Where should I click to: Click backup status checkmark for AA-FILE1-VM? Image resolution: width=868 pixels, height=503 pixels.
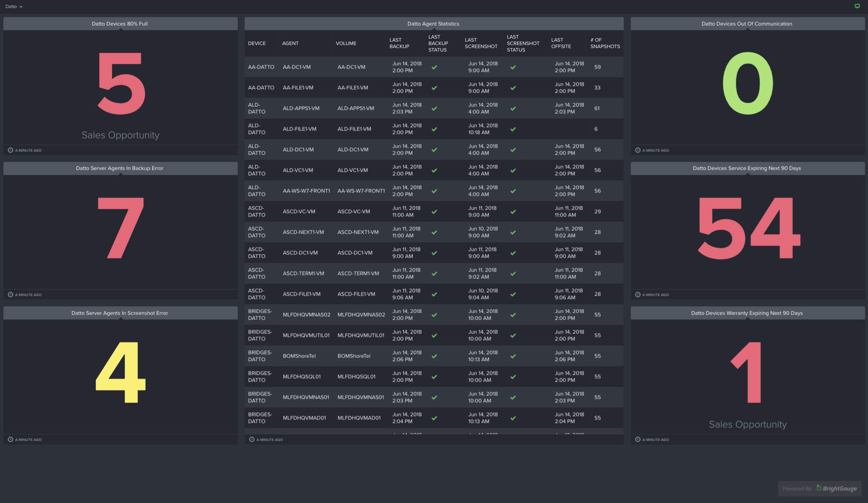[x=434, y=88]
